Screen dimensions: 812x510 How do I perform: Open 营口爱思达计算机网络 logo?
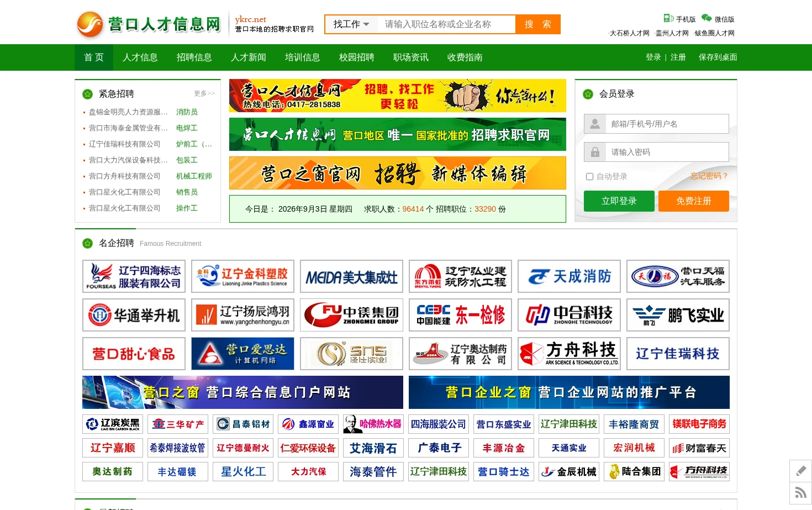point(242,354)
